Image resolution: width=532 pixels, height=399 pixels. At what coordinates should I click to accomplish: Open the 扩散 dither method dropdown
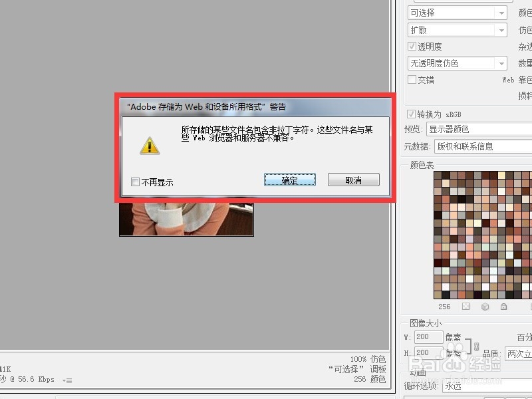point(458,30)
